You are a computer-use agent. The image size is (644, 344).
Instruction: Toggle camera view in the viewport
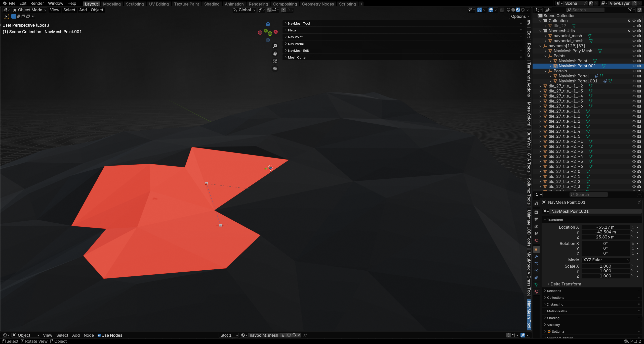pos(275,61)
